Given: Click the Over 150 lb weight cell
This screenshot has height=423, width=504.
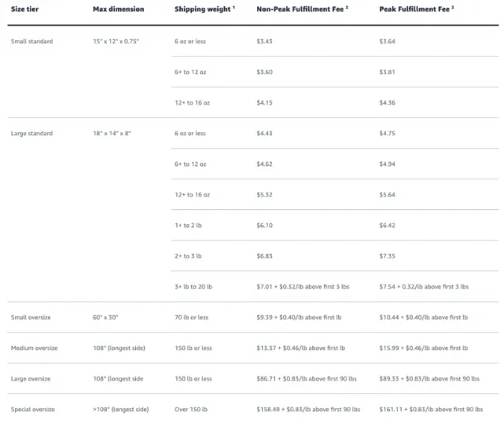Looking at the screenshot, I should click(x=191, y=409).
